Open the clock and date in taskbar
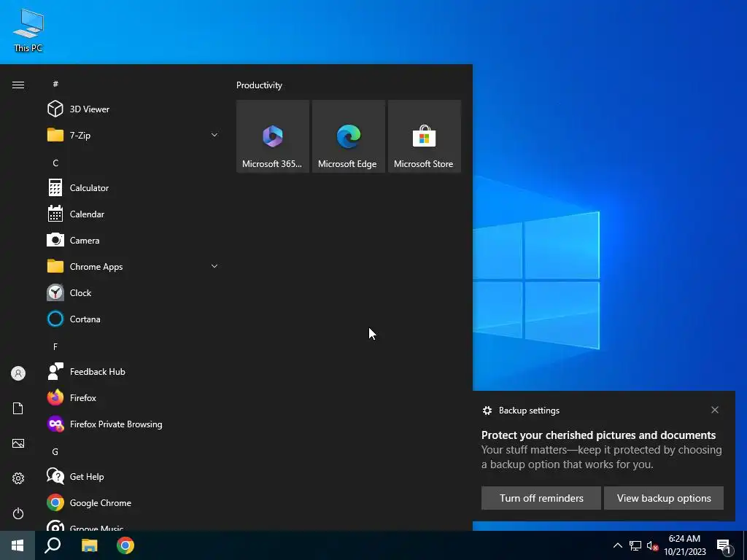 [684, 545]
